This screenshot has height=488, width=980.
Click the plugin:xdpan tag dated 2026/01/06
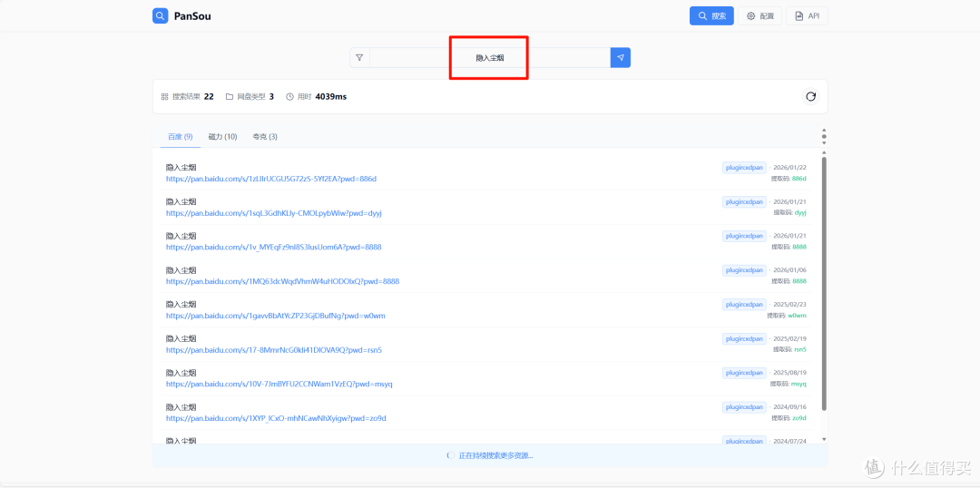[x=744, y=270]
